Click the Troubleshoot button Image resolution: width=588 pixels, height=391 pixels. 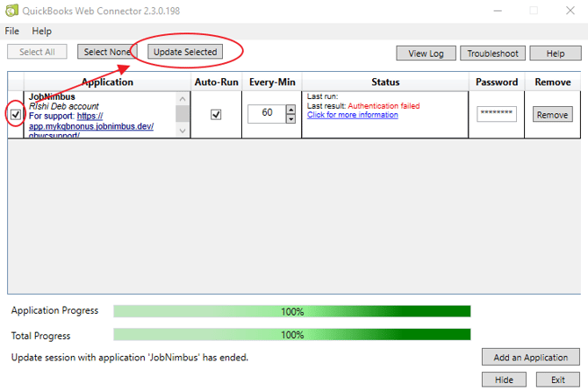pos(492,53)
